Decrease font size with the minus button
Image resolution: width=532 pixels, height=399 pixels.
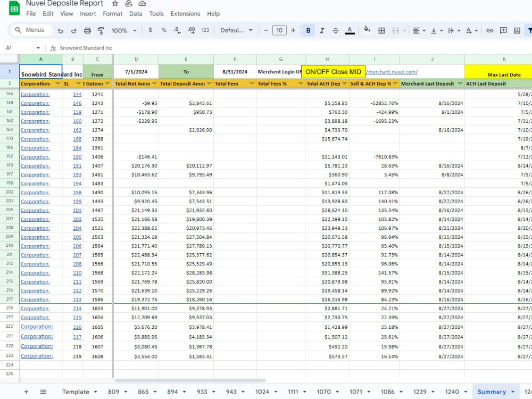pyautogui.click(x=265, y=30)
